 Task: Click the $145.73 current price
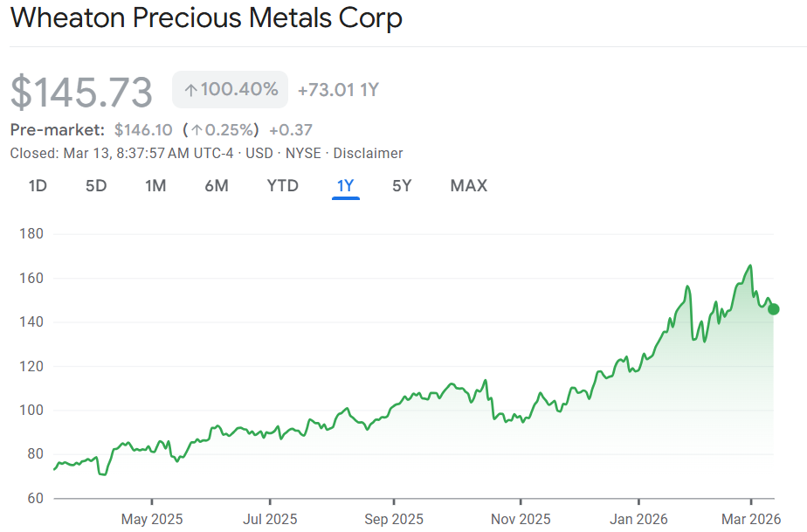tap(81, 92)
